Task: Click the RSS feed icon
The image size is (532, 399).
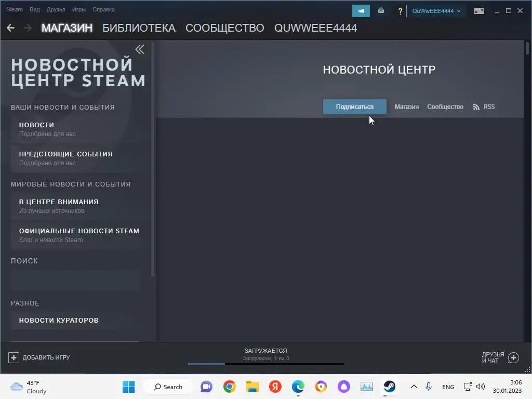Action: coord(476,107)
